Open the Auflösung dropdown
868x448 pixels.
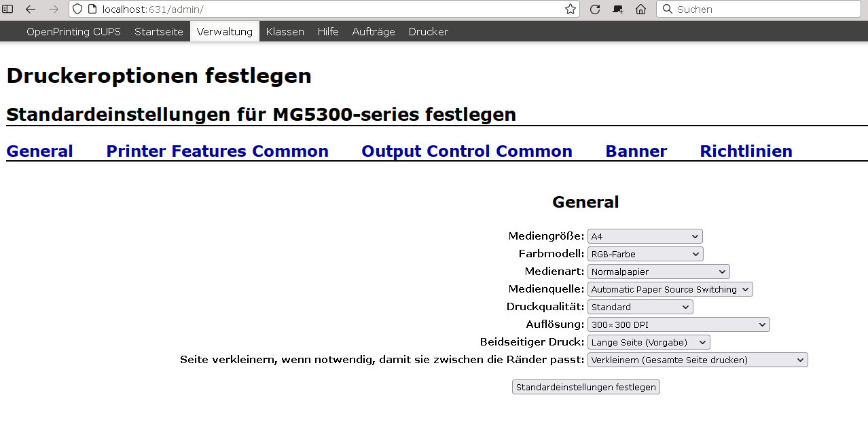click(x=678, y=324)
